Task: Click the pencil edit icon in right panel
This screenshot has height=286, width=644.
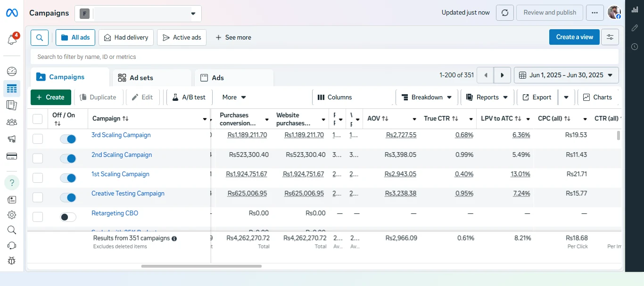Action: [x=635, y=28]
